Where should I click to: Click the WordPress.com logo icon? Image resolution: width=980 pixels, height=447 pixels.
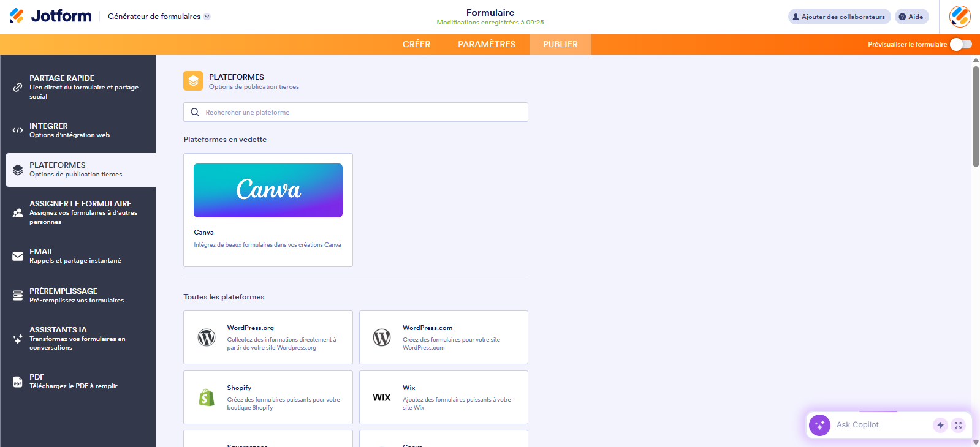[x=382, y=337]
